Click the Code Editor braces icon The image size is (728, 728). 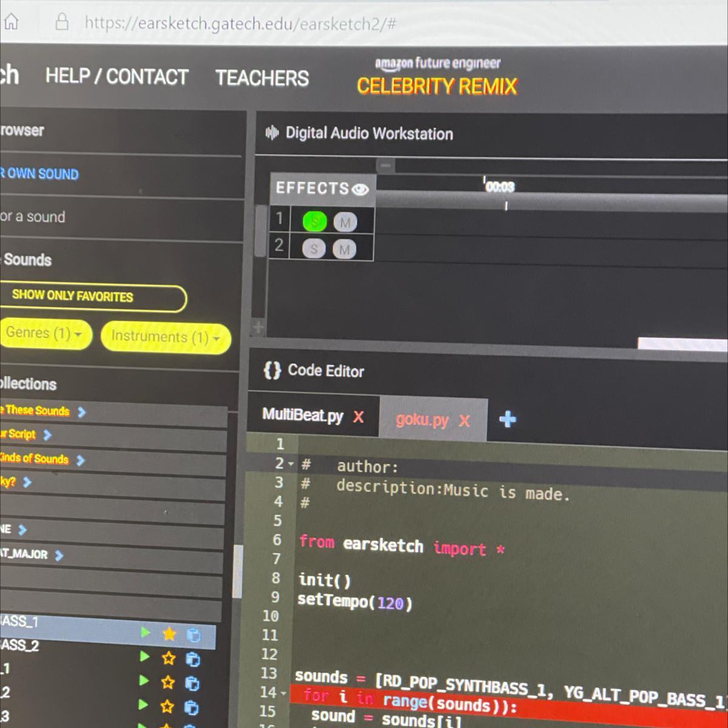pos(272,370)
